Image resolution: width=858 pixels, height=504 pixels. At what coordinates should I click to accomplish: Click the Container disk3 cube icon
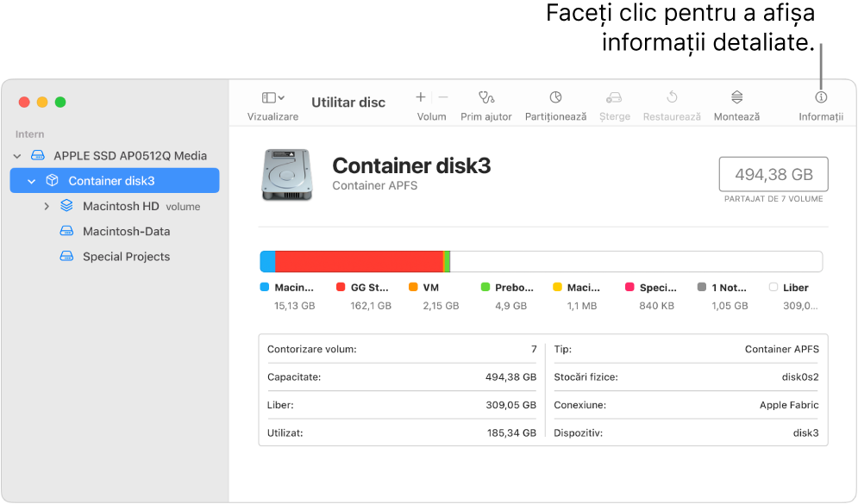[52, 180]
